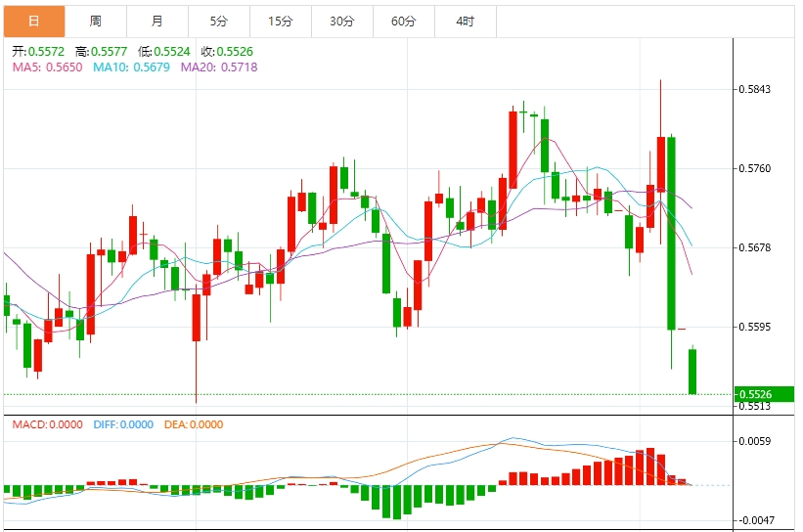Click the latest green candlestick at 0.5526
Image resolution: width=803 pixels, height=532 pixels.
692,372
